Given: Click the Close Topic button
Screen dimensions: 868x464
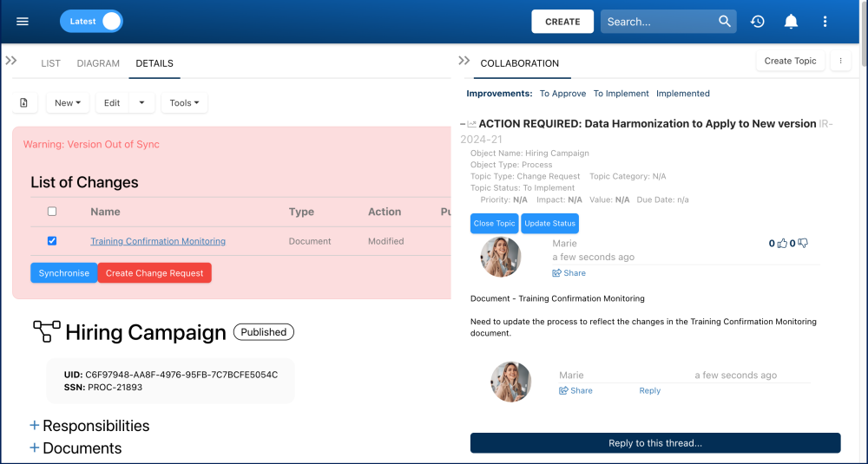Looking at the screenshot, I should (x=495, y=224).
